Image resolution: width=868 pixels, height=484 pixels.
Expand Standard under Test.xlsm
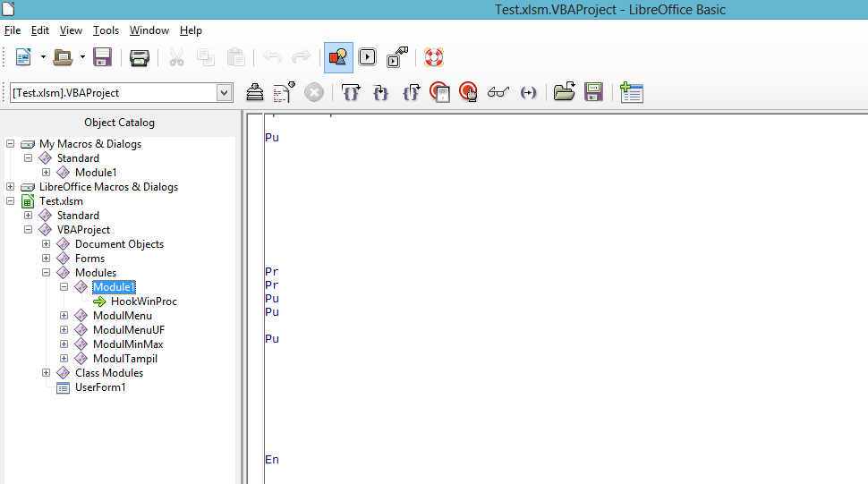tap(29, 216)
